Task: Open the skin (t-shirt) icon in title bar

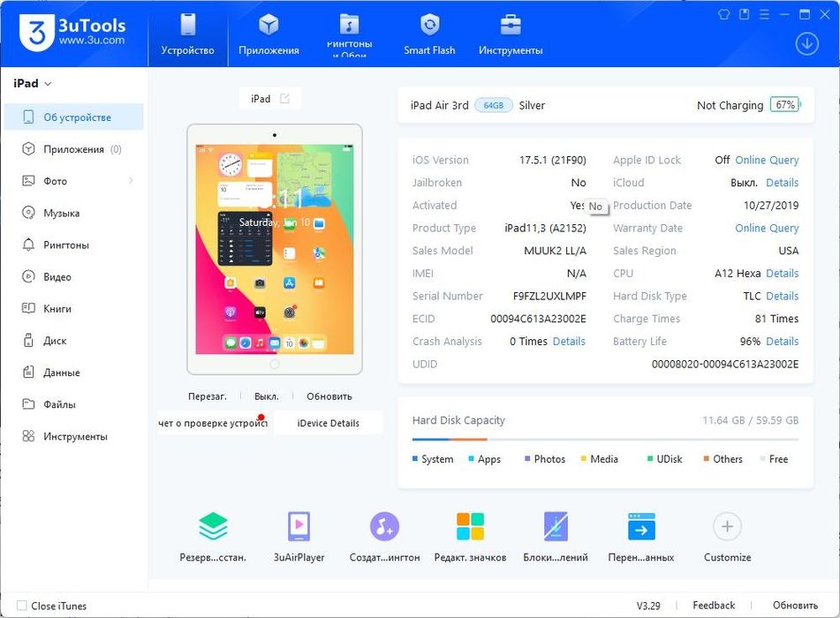Action: [x=723, y=14]
